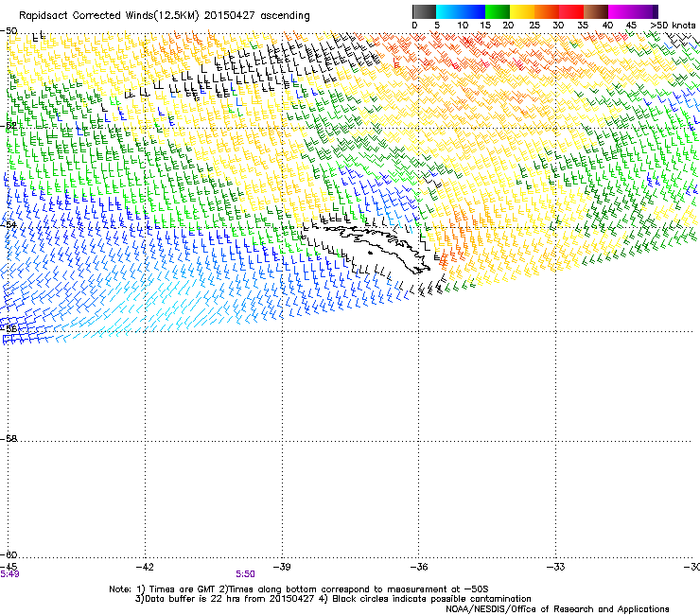This screenshot has height=615, width=700.
Task: Click the 'Data buffer is 22 hrs' note
Action: (x=192, y=599)
